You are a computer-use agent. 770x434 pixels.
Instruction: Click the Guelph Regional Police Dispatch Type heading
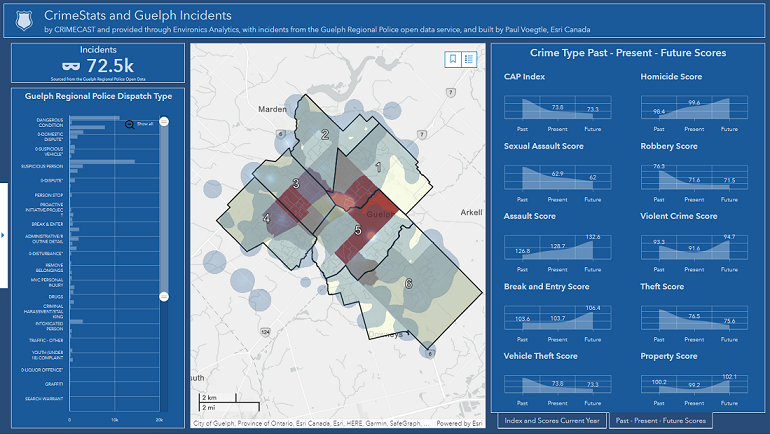coord(98,96)
